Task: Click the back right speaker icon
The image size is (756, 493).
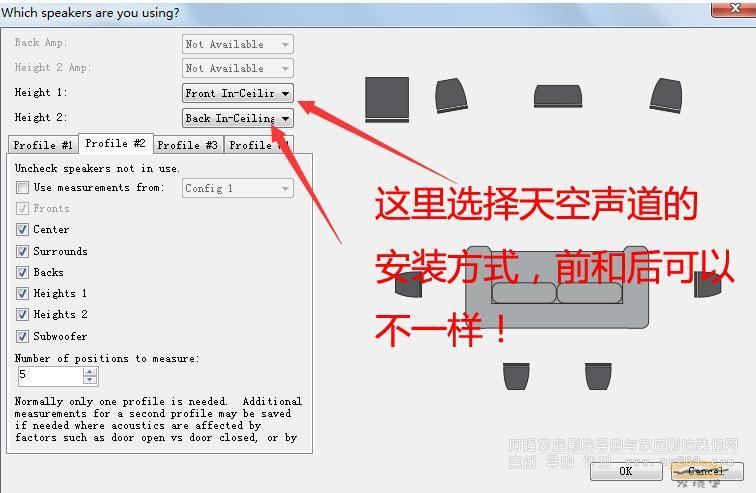Action: click(598, 376)
